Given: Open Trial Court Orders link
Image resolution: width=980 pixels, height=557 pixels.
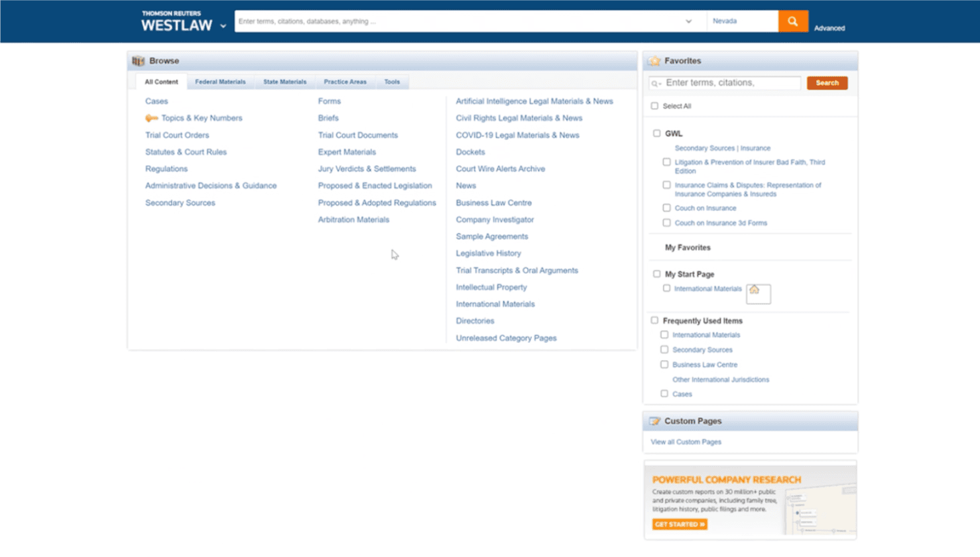Looking at the screenshot, I should point(177,135).
